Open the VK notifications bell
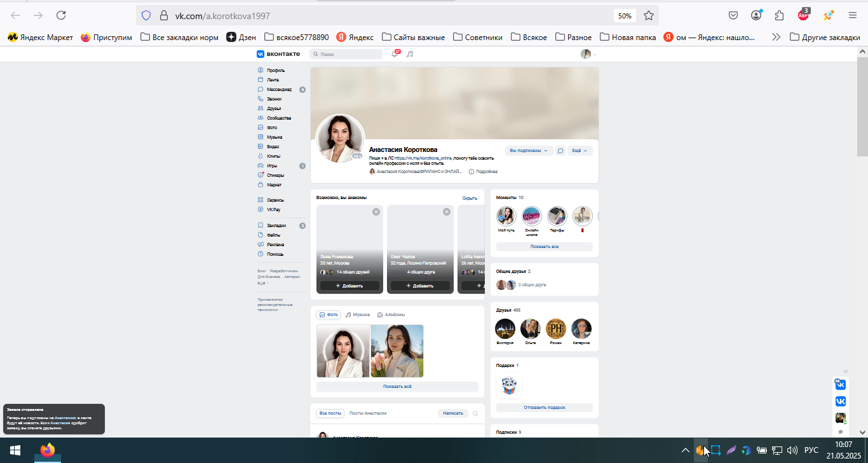The height and width of the screenshot is (463, 868). (395, 54)
